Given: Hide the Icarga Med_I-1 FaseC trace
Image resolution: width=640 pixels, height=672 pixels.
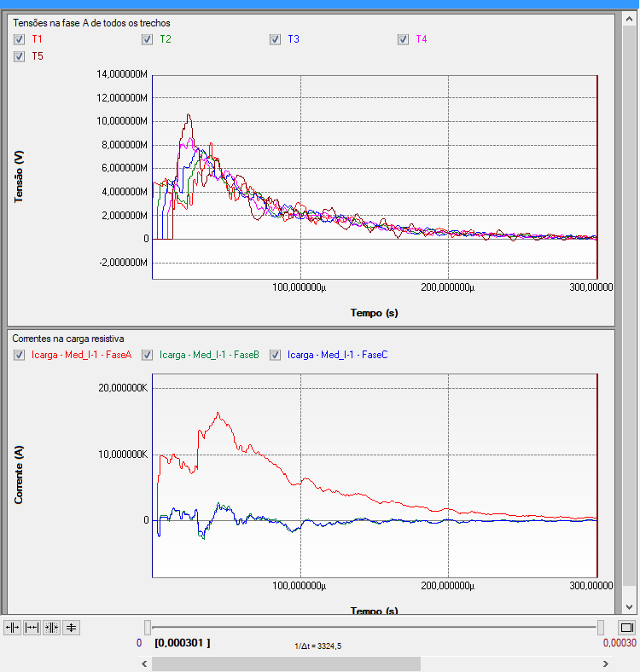Looking at the screenshot, I should point(276,355).
